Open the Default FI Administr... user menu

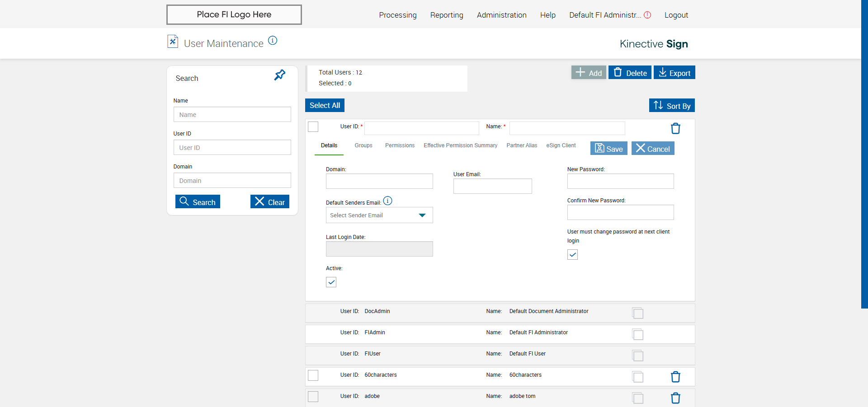(x=605, y=15)
